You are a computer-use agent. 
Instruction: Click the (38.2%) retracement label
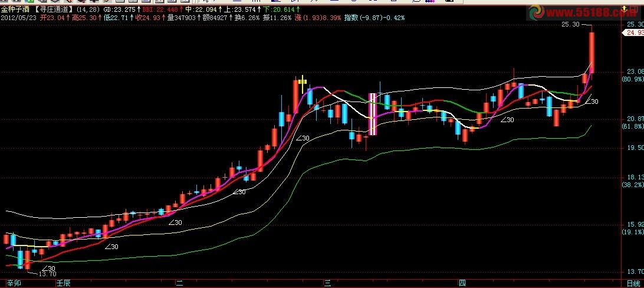tap(633, 185)
